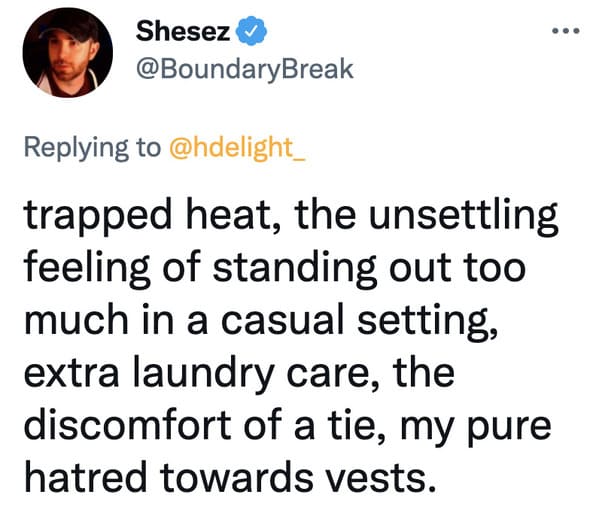
Task: Click the display name Shesez
Action: (183, 31)
